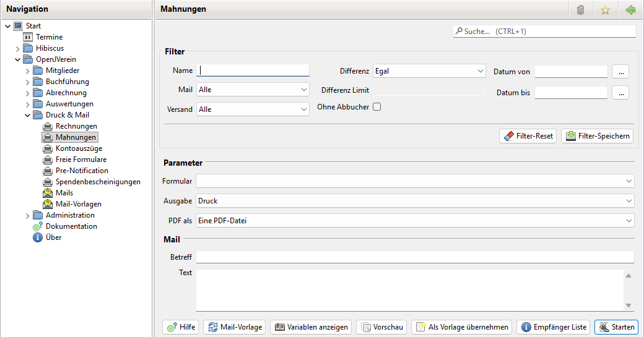Open Rechnungen printer entry

[76, 126]
